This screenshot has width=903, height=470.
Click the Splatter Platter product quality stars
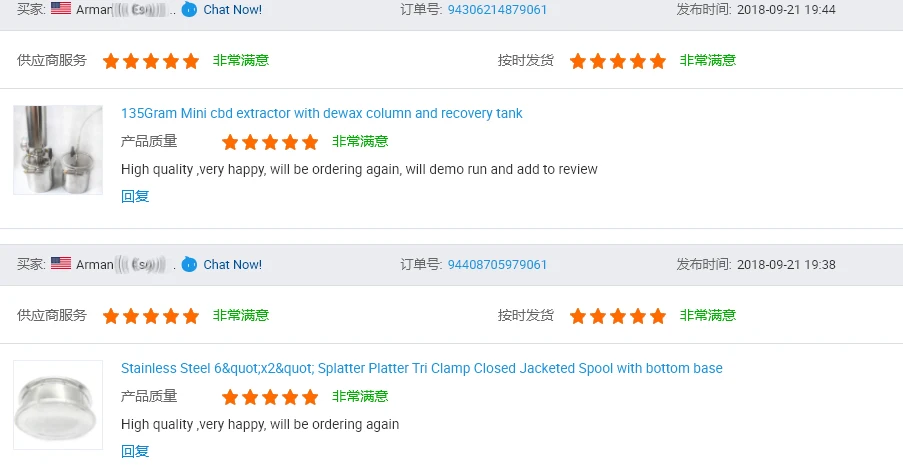coord(270,397)
